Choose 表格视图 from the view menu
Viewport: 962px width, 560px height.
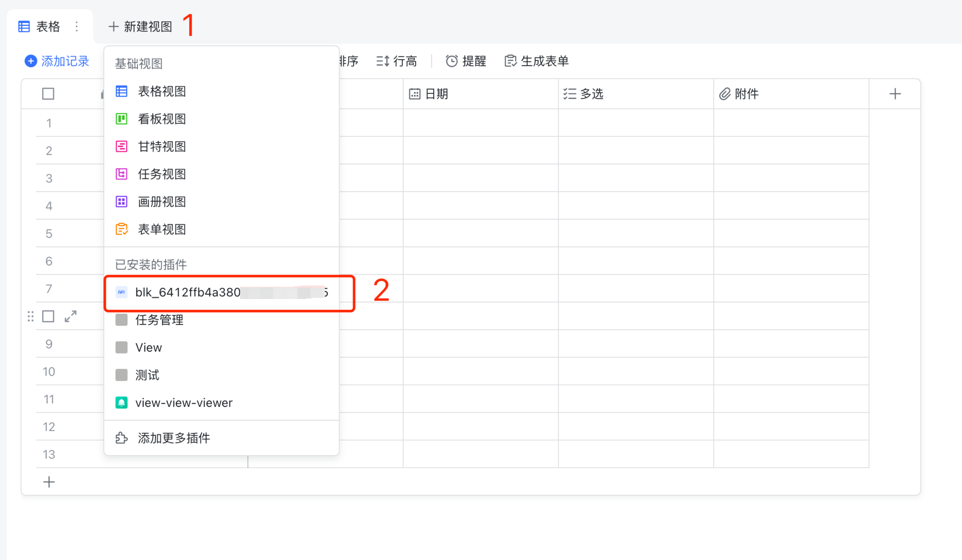[x=161, y=91]
